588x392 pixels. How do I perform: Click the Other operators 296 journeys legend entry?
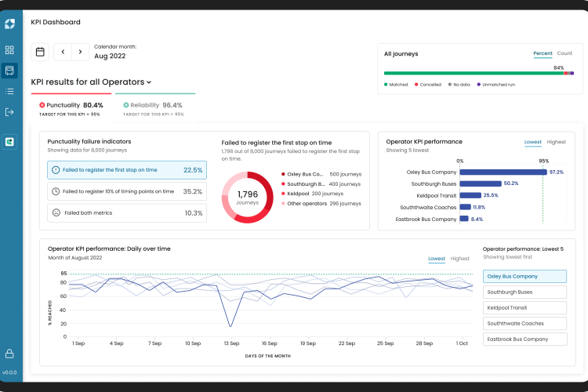321,204
